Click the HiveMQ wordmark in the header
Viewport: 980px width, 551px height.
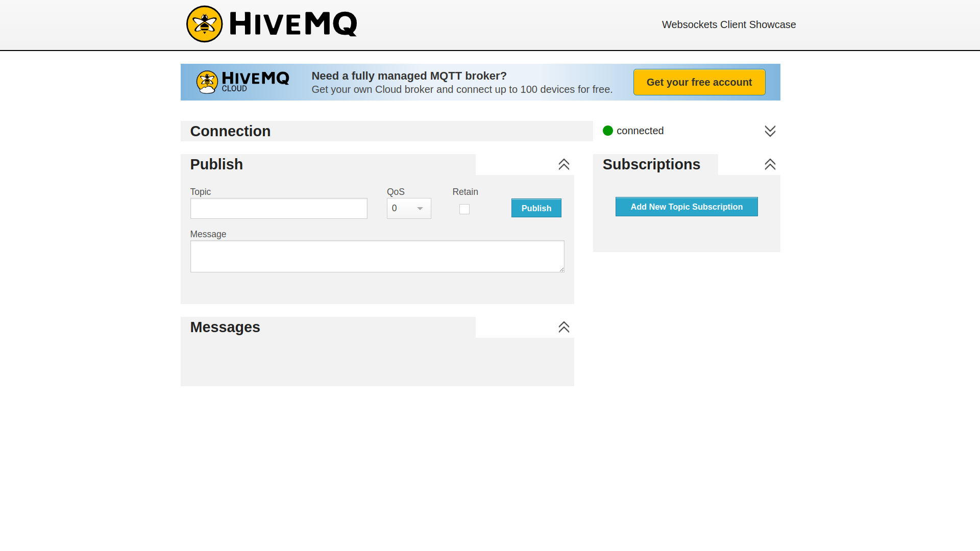click(x=293, y=24)
